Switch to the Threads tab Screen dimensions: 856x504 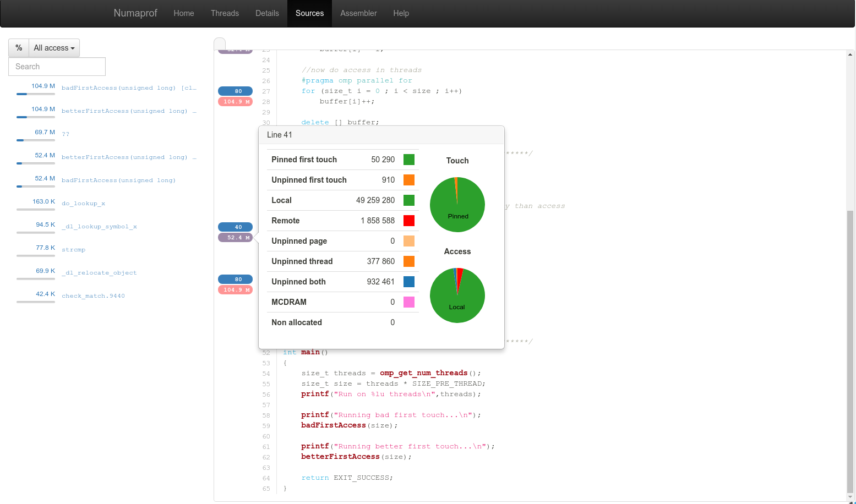tap(225, 13)
